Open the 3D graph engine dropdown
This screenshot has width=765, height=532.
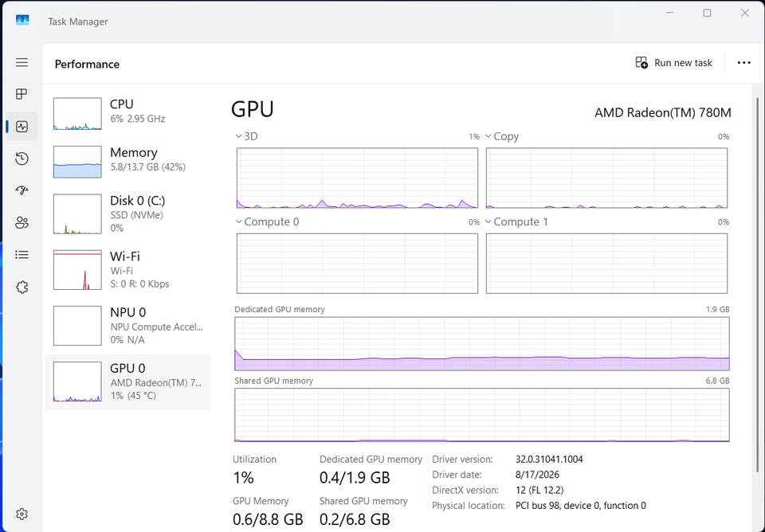click(238, 136)
